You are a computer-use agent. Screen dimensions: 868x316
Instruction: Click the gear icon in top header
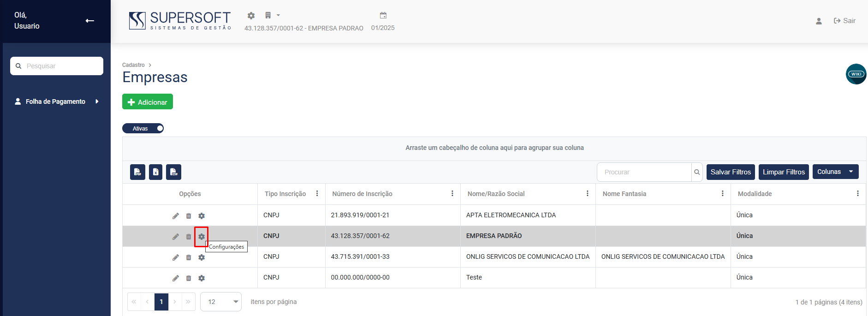[x=251, y=16]
